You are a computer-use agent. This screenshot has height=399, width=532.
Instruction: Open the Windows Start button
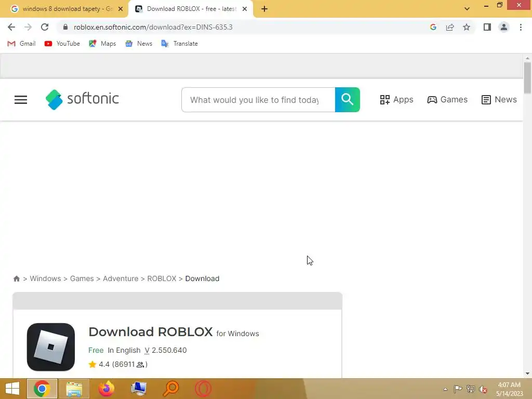12,389
